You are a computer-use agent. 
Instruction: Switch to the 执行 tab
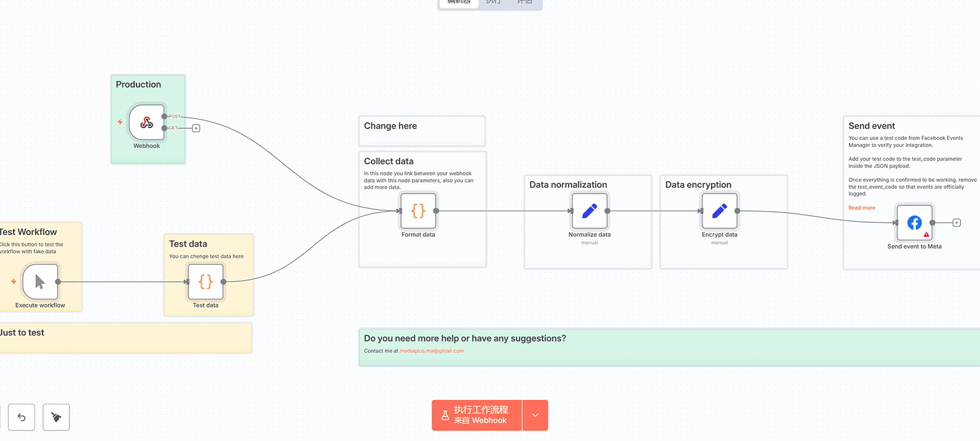tap(494, 2)
